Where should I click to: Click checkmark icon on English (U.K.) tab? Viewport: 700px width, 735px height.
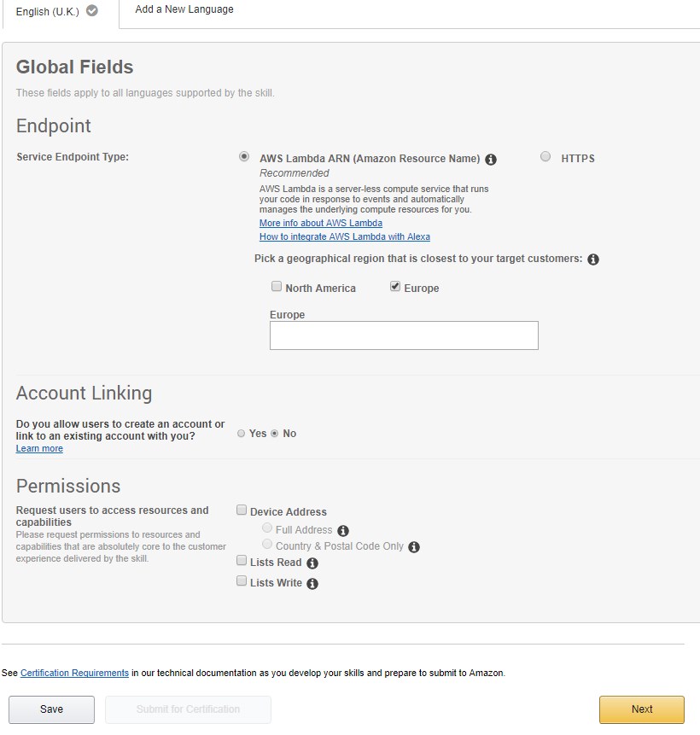[x=92, y=11]
